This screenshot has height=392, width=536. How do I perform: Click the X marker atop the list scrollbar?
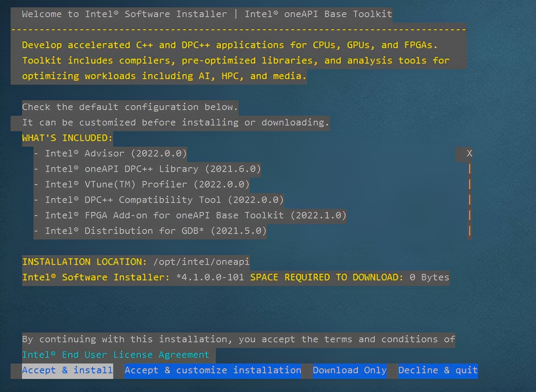click(x=469, y=153)
